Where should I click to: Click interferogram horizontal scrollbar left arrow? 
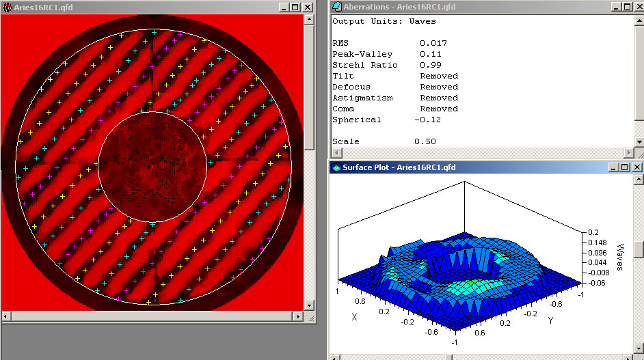(x=6, y=316)
